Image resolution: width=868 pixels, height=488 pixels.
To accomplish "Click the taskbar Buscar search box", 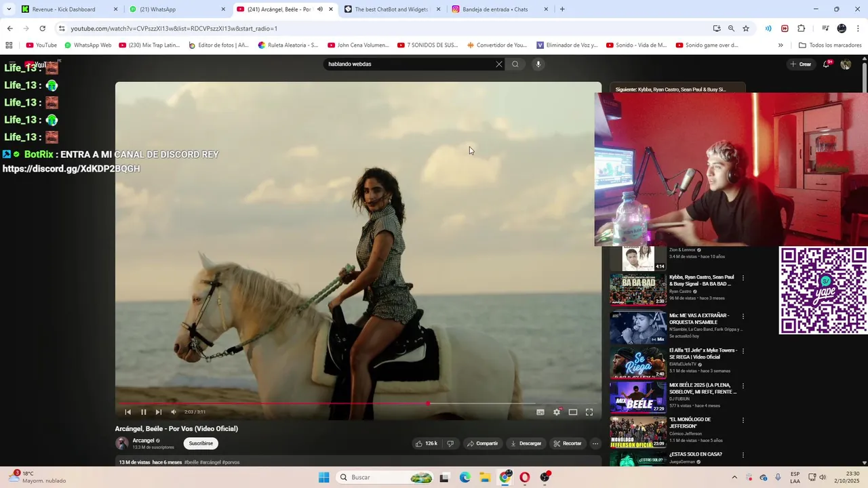I will [386, 478].
